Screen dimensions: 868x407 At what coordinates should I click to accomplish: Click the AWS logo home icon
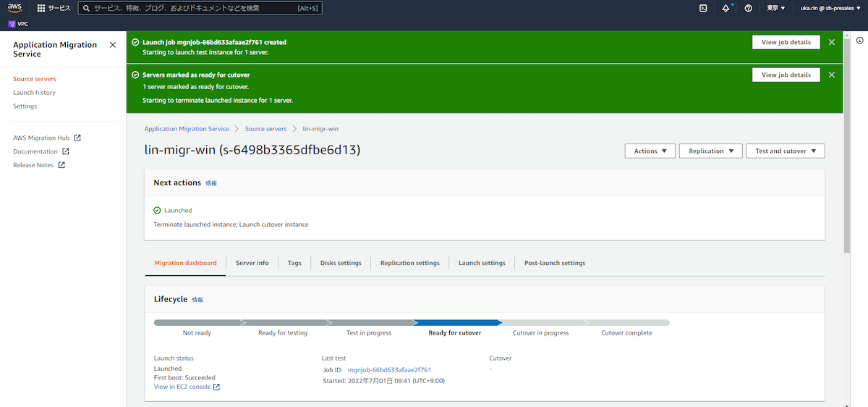tap(15, 8)
